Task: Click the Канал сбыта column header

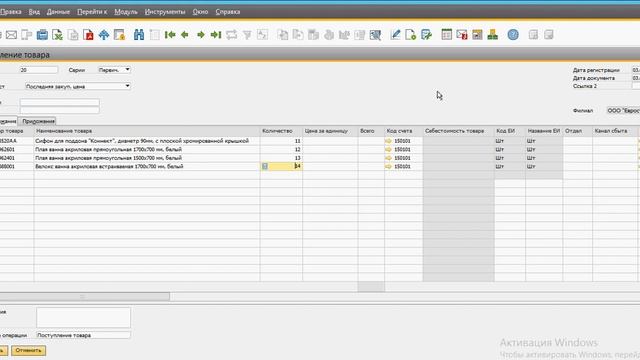Action: pyautogui.click(x=615, y=131)
